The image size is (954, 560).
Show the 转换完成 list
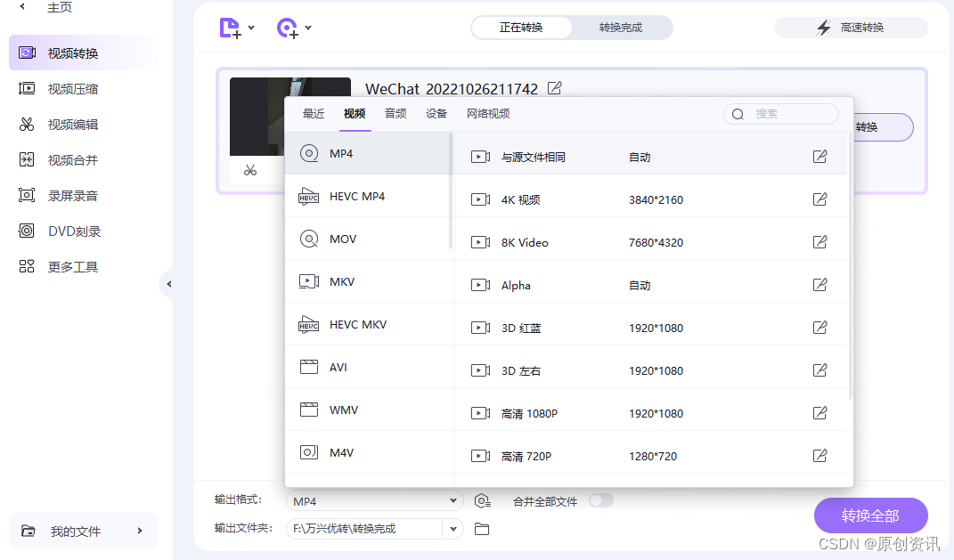coord(621,28)
